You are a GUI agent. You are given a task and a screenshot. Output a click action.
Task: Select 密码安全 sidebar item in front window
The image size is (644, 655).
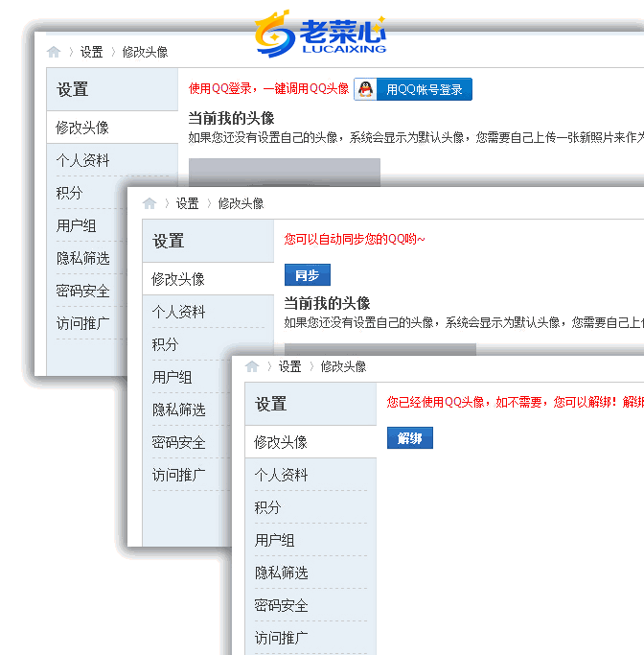coord(281,605)
